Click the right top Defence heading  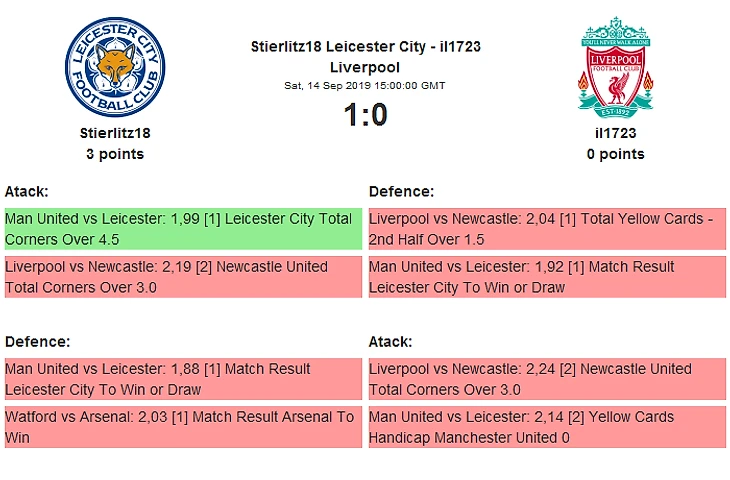[x=401, y=191]
